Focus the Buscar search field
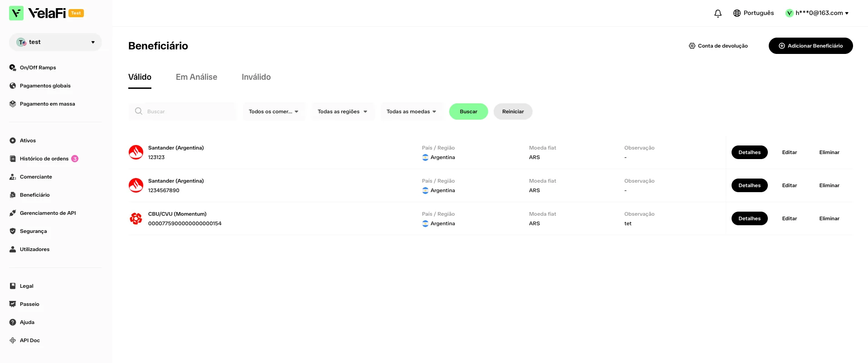Viewport: 868px width, 363px height. pyautogui.click(x=182, y=111)
